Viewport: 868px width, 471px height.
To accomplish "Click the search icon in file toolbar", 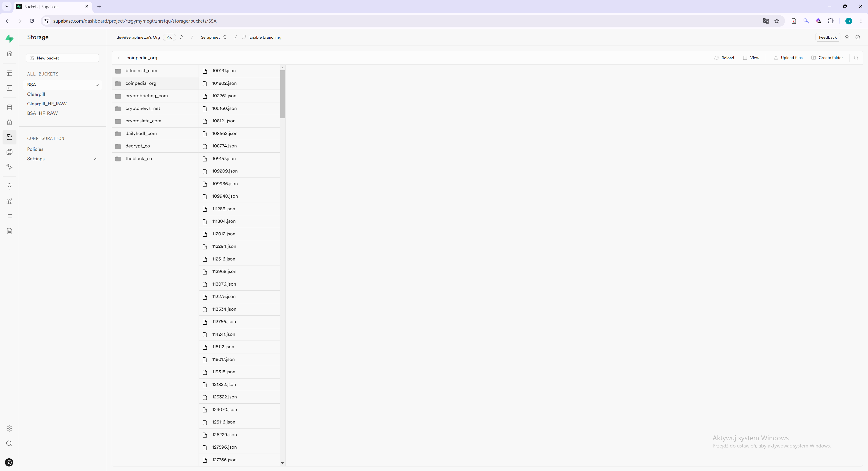I will 856,58.
